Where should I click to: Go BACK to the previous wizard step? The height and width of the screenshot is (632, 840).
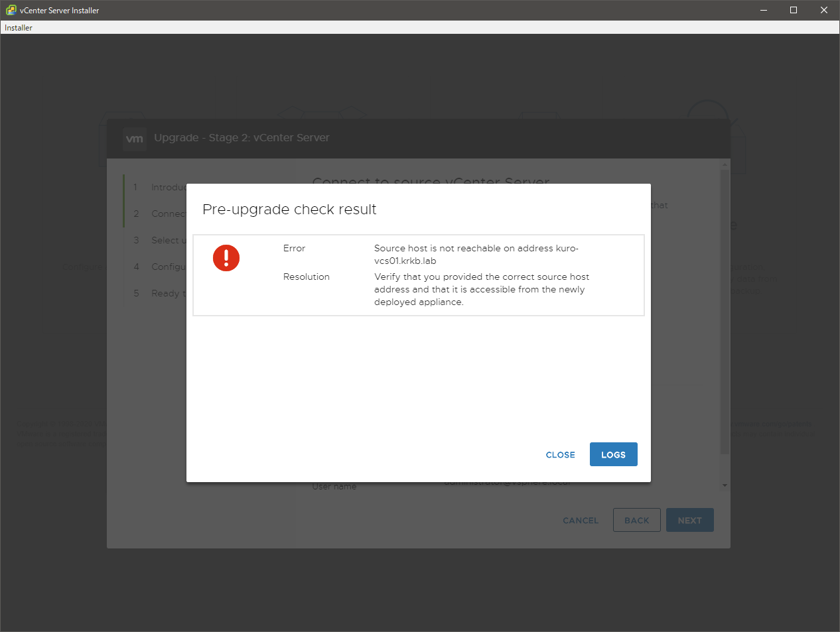(636, 521)
